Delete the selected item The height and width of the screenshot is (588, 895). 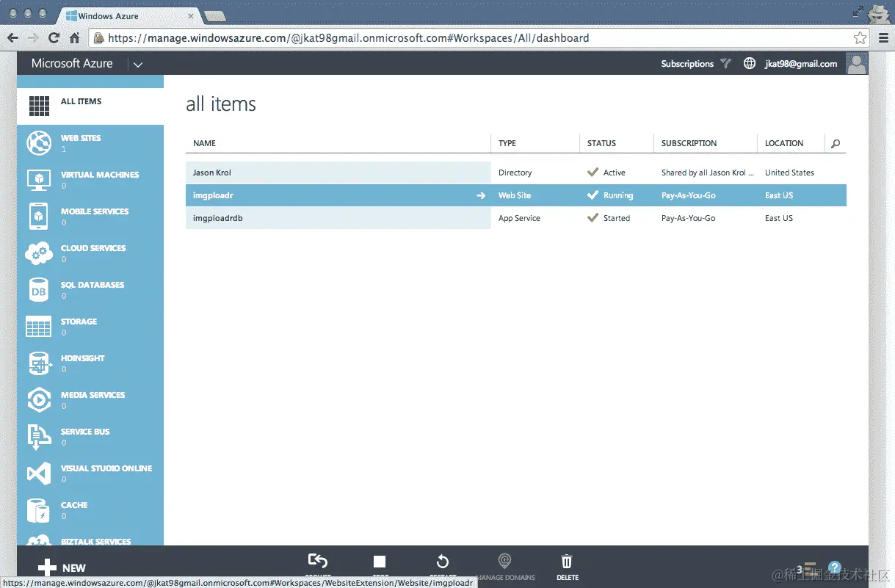(x=567, y=561)
